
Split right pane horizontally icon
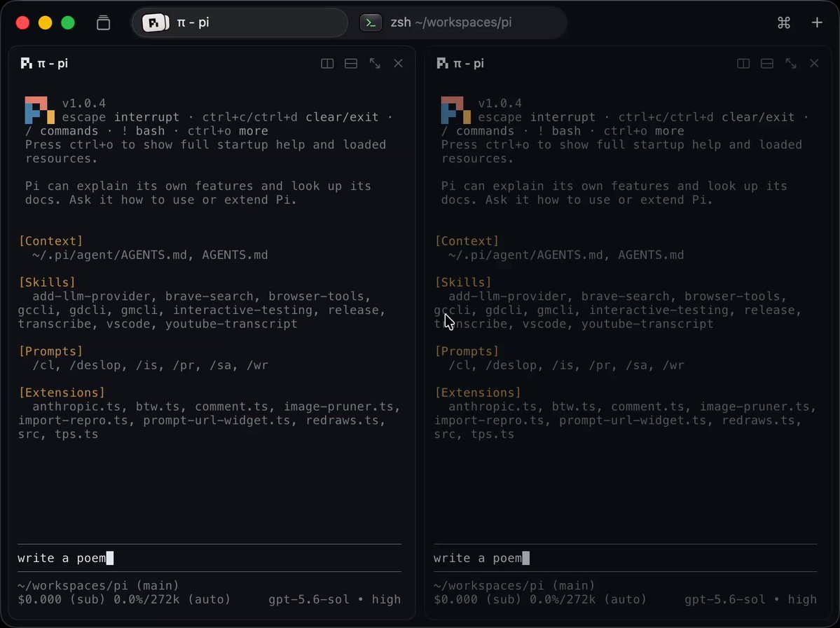[767, 64]
